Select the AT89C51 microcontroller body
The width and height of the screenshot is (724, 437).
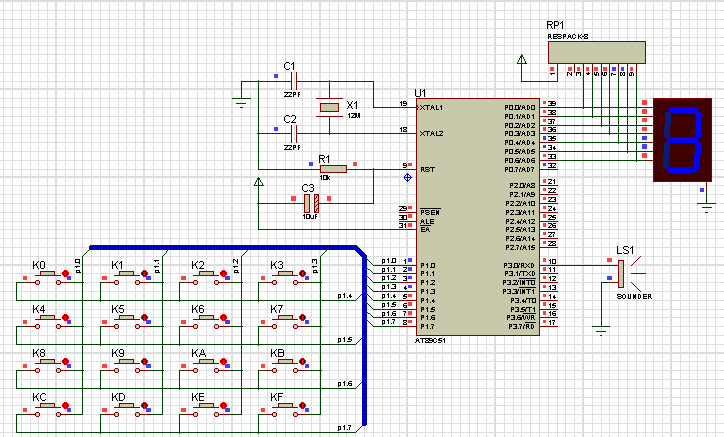[478, 217]
